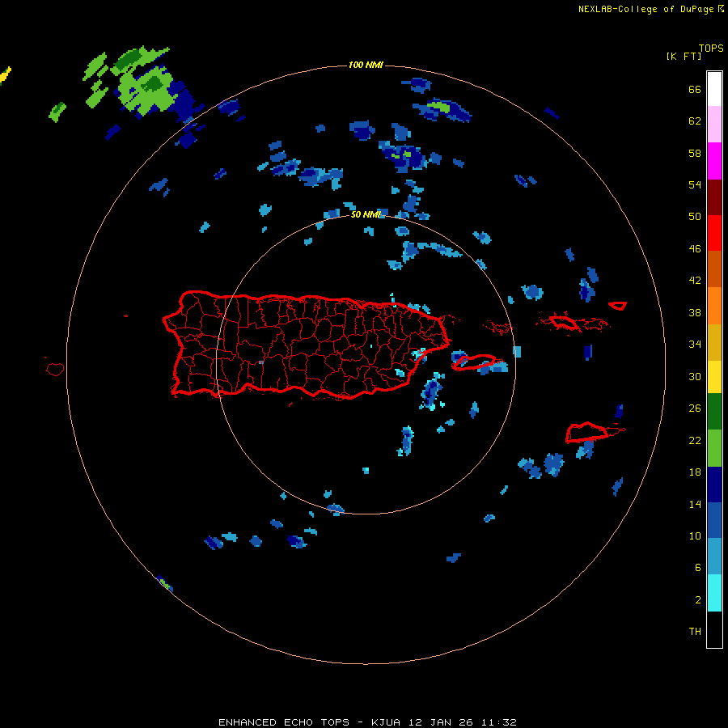728x728 pixels.
Task: Click the legend value 54
Action: 695,184
